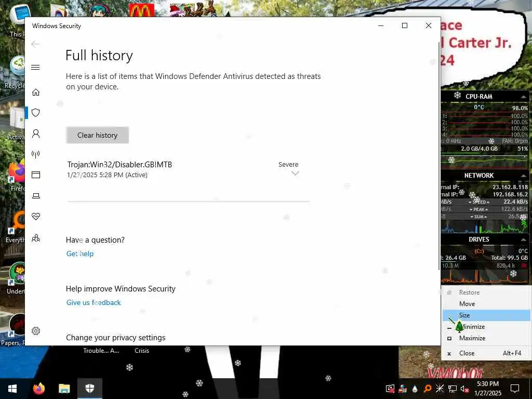The height and width of the screenshot is (399, 532).
Task: Click the water drop tray icon
Action: tap(415, 389)
